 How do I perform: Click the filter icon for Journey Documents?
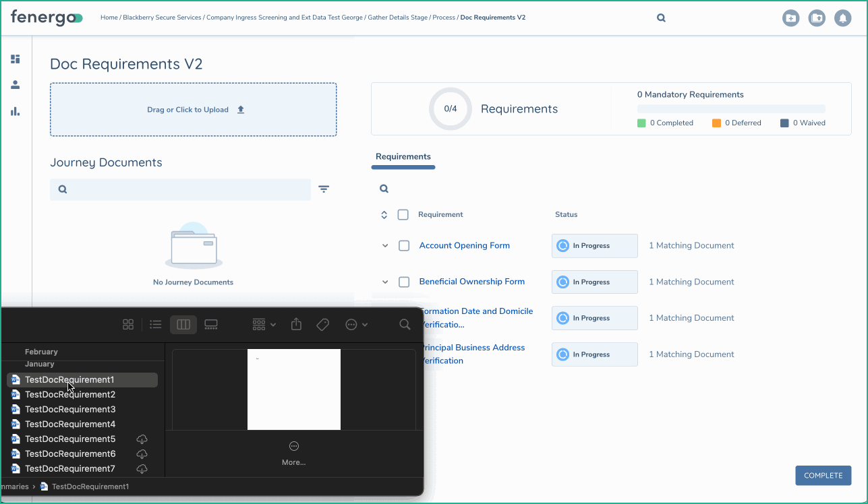click(324, 189)
